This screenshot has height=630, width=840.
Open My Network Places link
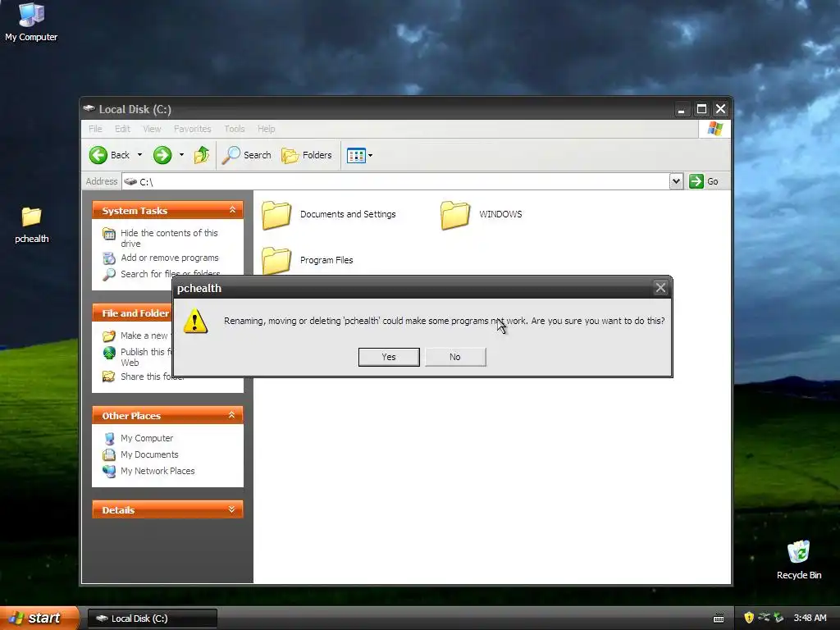[157, 471]
